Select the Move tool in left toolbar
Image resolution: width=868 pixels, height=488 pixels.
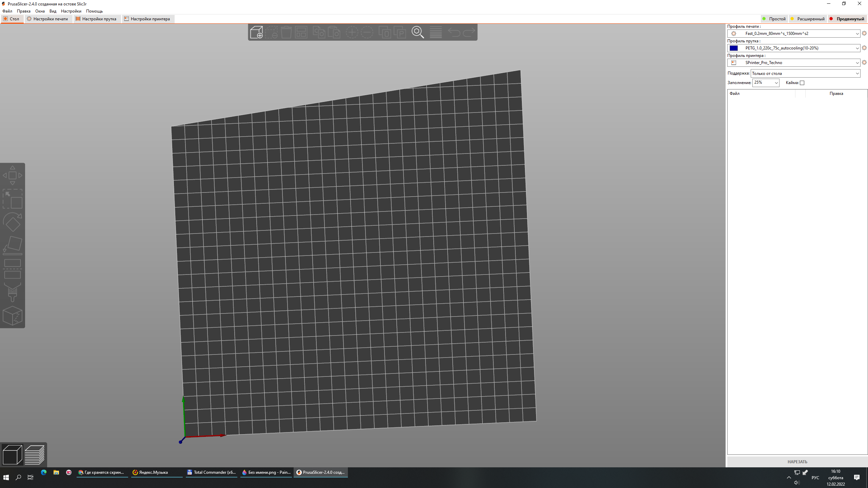[13, 176]
